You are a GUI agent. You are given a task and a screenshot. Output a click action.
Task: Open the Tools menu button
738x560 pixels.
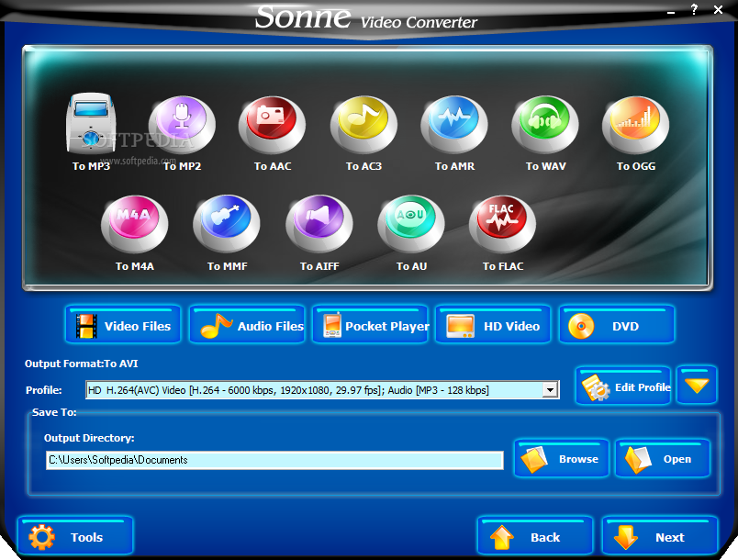(x=75, y=535)
